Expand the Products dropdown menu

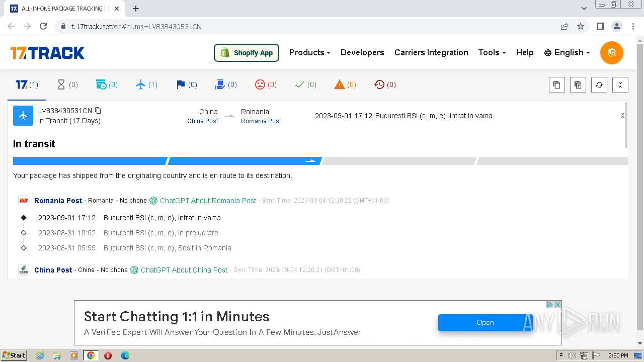pyautogui.click(x=309, y=52)
